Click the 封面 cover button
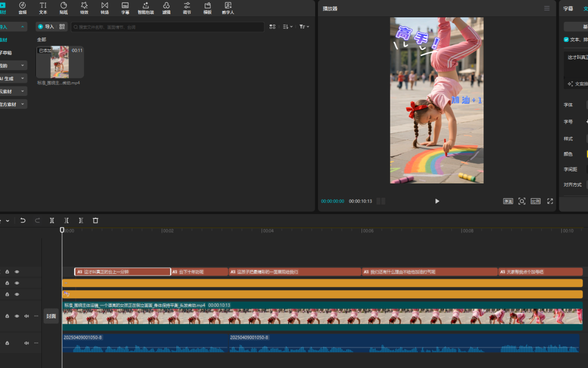 click(51, 316)
